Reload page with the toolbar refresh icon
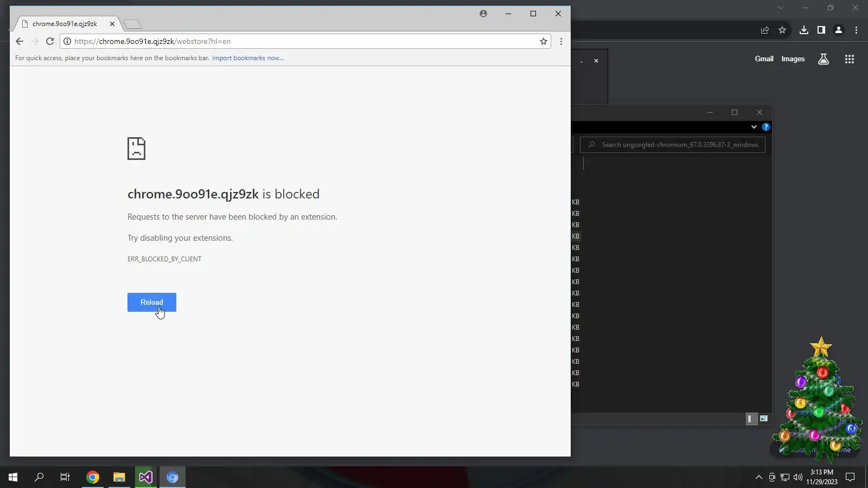868x488 pixels. click(x=50, y=41)
